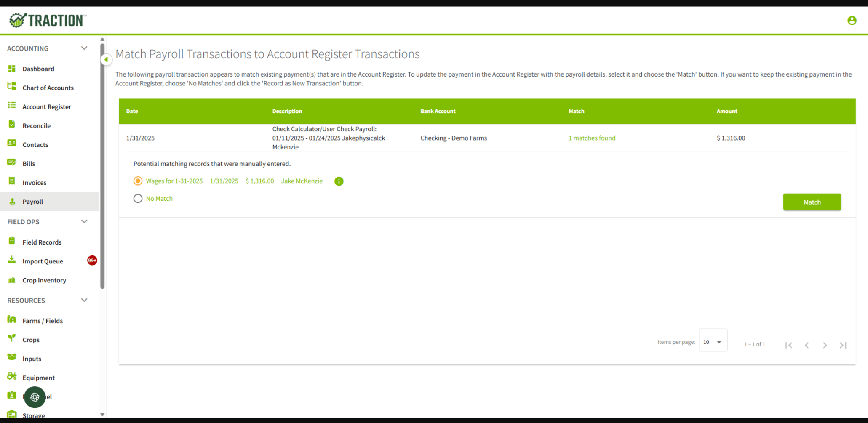868x423 pixels.
Task: Collapse the ACCOUNTING section
Action: [84, 48]
